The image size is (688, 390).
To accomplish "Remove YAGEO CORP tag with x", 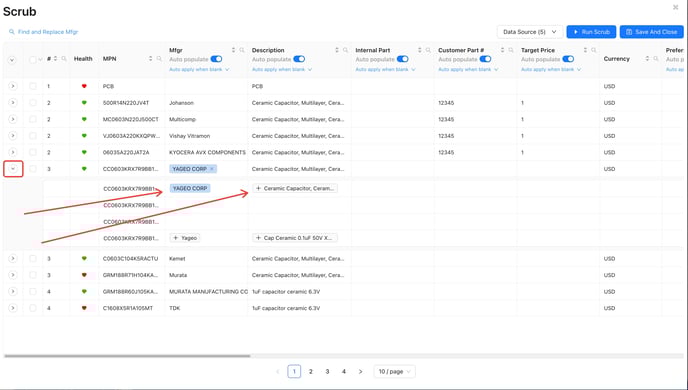I will click(212, 169).
